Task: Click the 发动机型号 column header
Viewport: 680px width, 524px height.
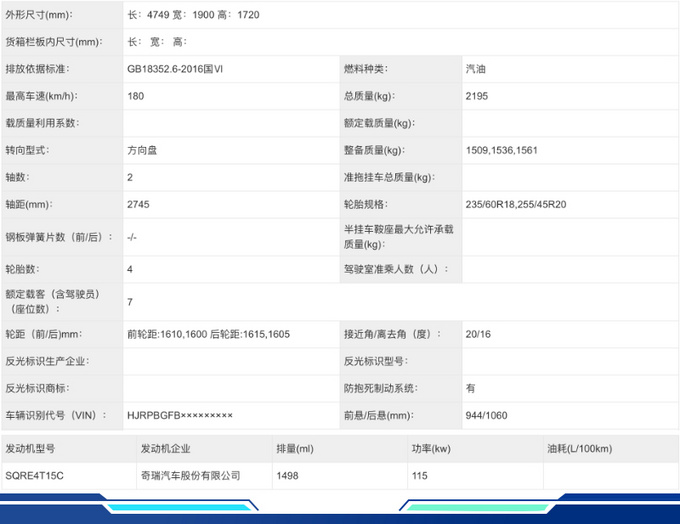Action: pos(30,449)
